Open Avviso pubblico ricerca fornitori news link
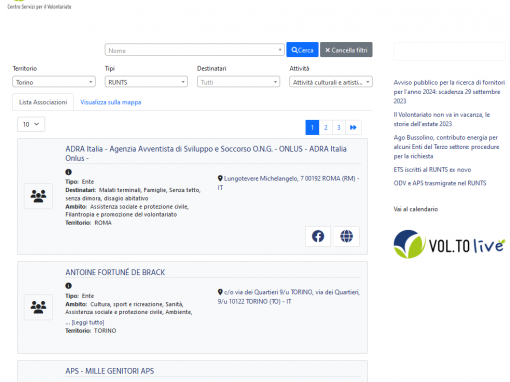Image resolution: width=510 pixels, height=382 pixels. 449,92
